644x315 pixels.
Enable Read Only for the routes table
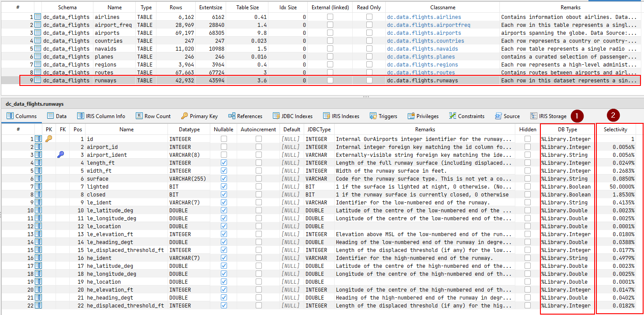369,72
